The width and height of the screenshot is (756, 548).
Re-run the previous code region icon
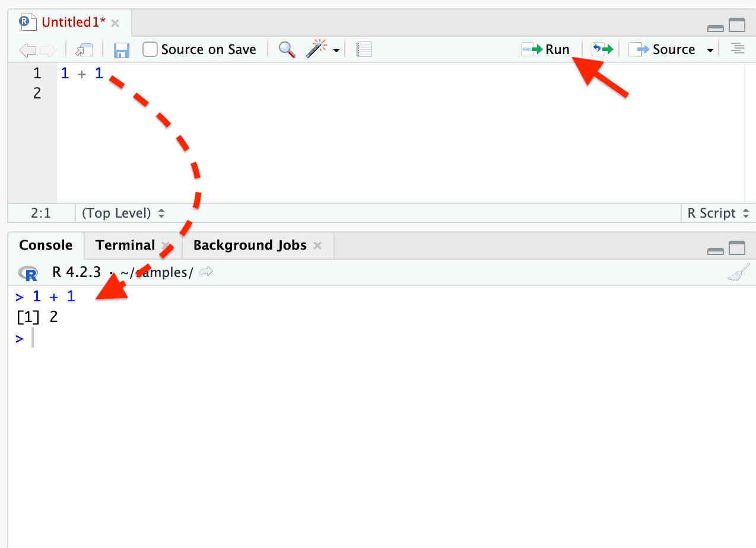pos(602,49)
